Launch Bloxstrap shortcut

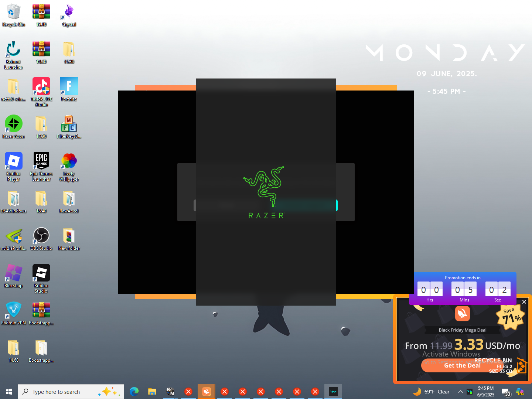14,276
